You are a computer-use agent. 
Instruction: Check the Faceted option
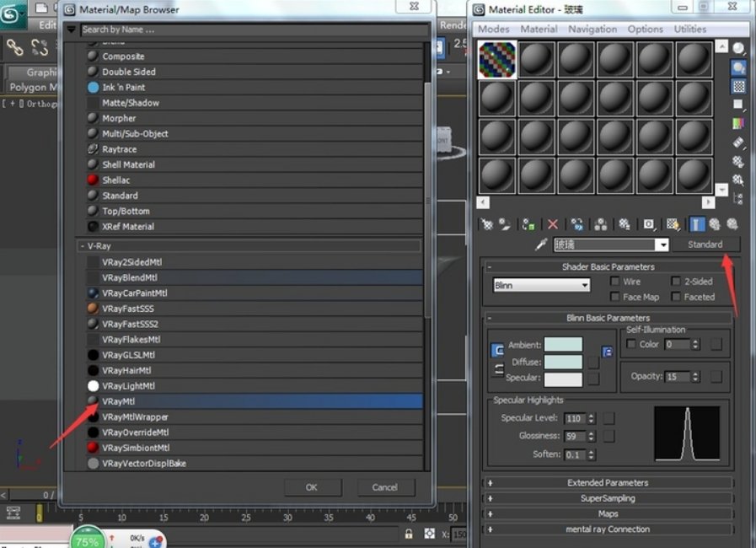pyautogui.click(x=676, y=297)
